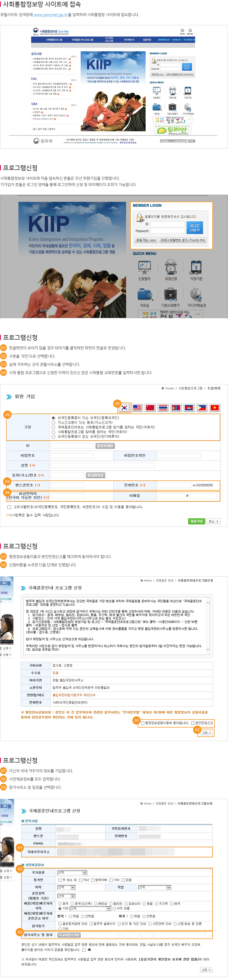This screenshot has width=228, height=980.
Task: Tick the 행정정보공동이용에 동의합니다 checkbox
Action: tap(143, 723)
